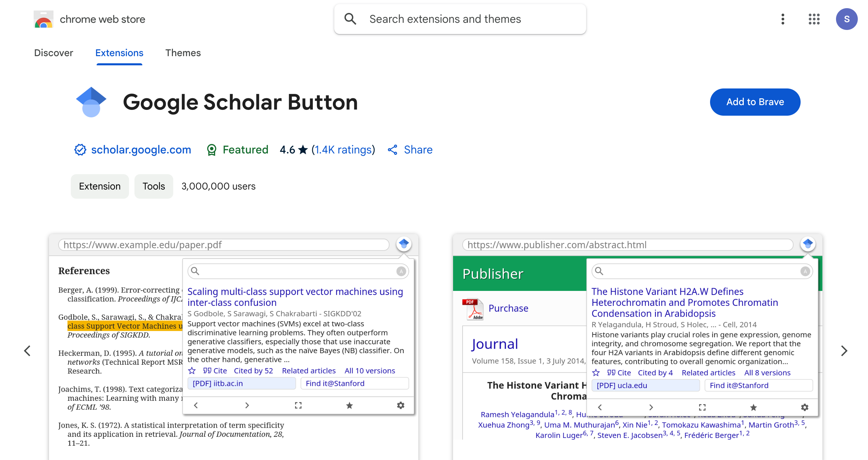This screenshot has width=868, height=460.
Task: Show the previous screenshot with left arrow
Action: coord(27,351)
